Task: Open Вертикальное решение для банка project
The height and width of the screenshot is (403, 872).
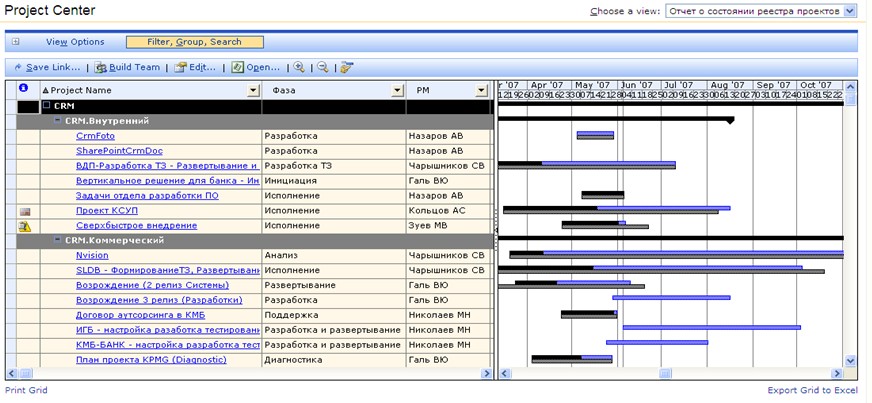Action: [168, 181]
